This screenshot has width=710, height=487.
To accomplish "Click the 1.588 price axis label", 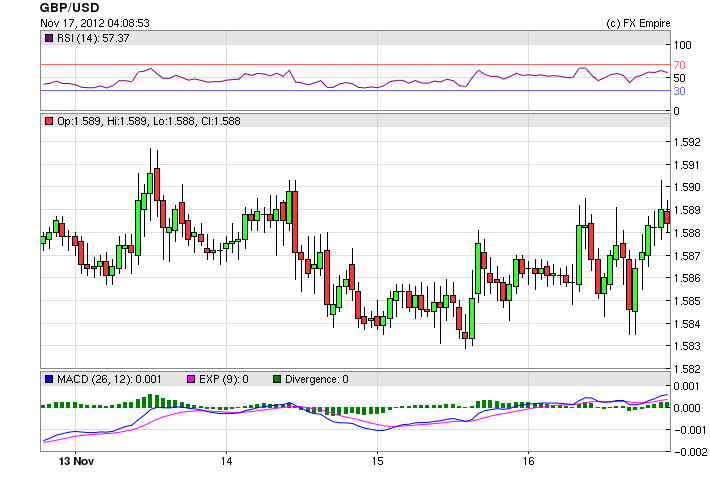I will 687,233.
